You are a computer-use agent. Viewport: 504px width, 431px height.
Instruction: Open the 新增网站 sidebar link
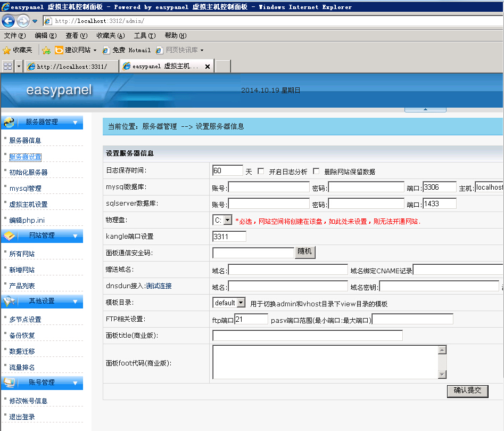pos(22,270)
